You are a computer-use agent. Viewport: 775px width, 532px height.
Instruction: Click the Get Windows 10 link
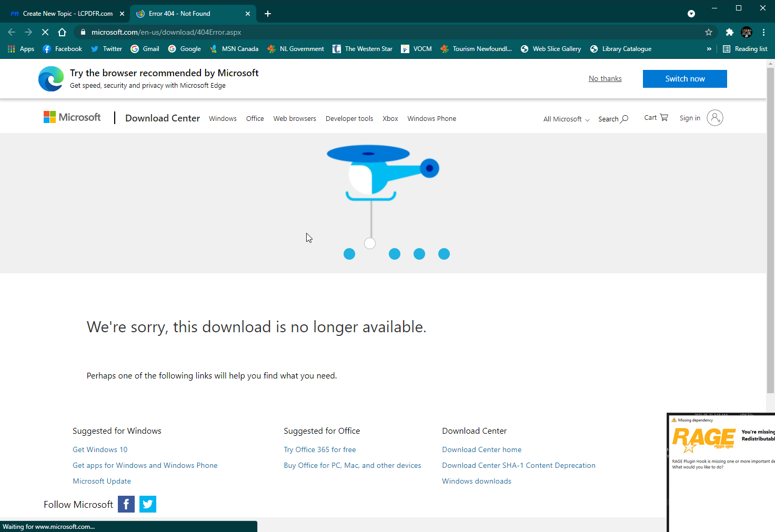point(100,450)
